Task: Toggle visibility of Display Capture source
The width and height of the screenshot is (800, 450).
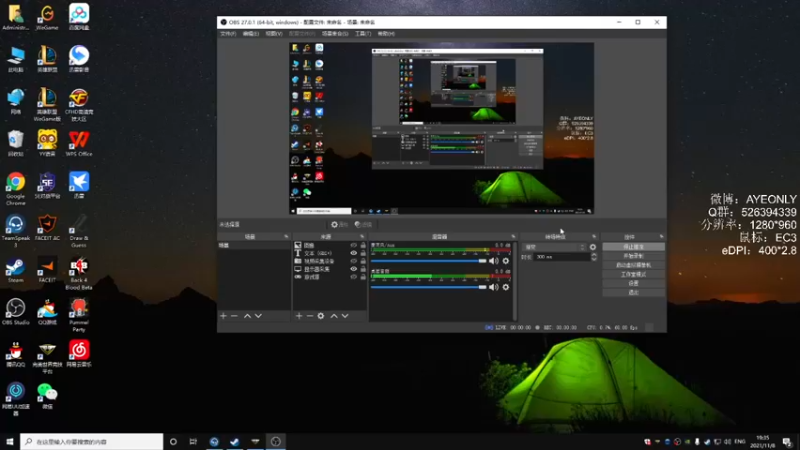Action: click(354, 269)
